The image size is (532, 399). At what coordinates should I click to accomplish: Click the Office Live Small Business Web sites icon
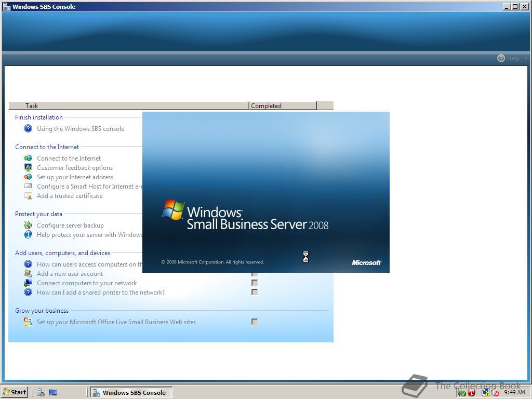28,322
